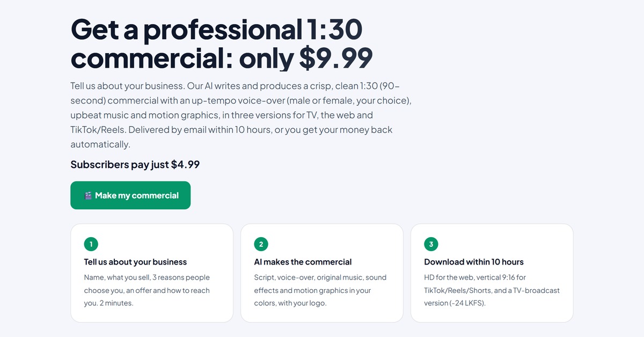Click the 2 minutes text in first card
The width and height of the screenshot is (644, 337).
[117, 303]
